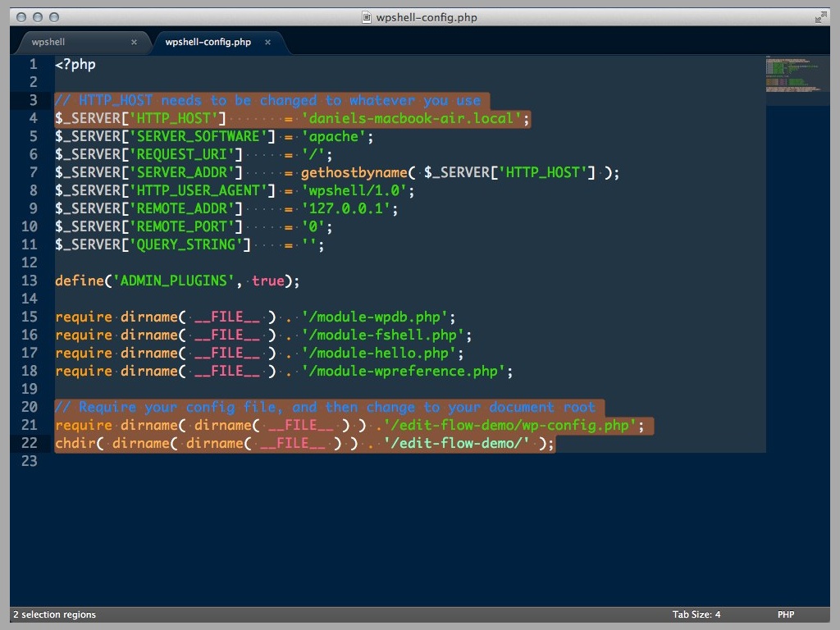Click the 'REMOTE_ADDR' key
The height and width of the screenshot is (630, 840).
coord(181,208)
